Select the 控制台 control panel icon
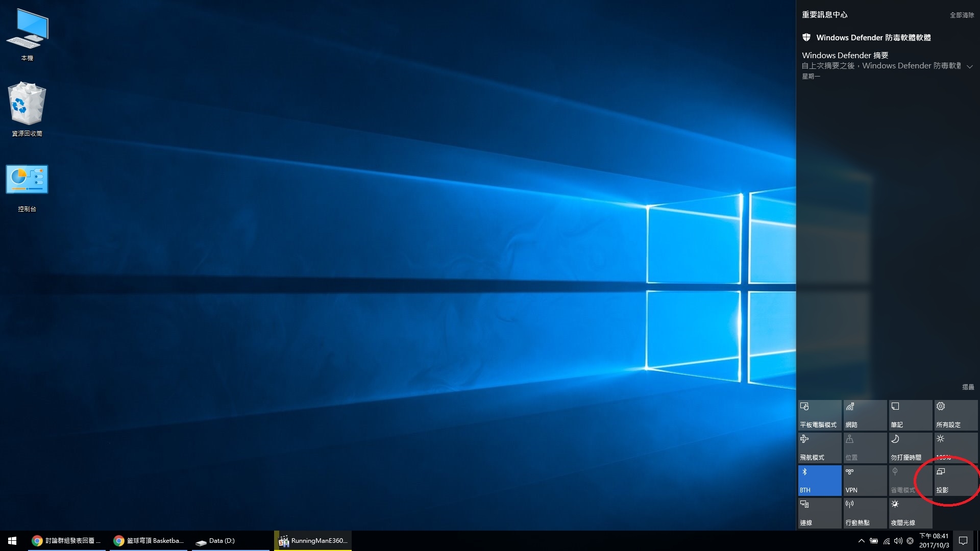The width and height of the screenshot is (980, 551). coord(27,188)
